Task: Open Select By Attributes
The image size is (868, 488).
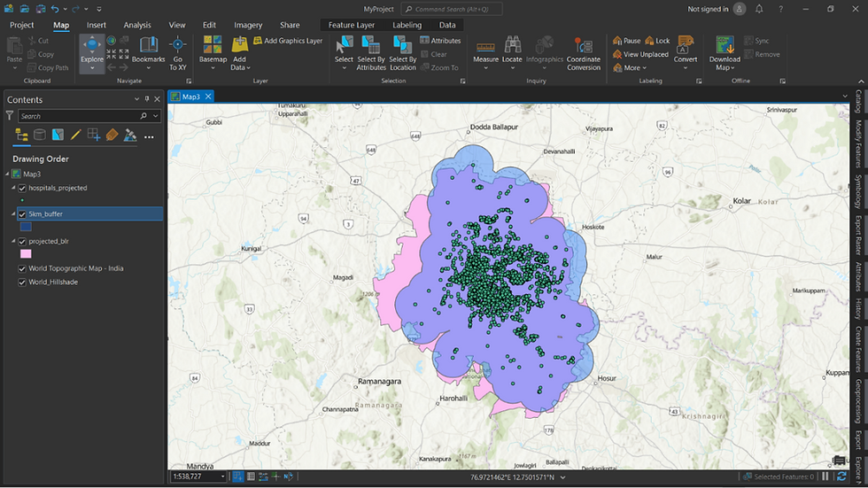Action: pyautogui.click(x=371, y=54)
